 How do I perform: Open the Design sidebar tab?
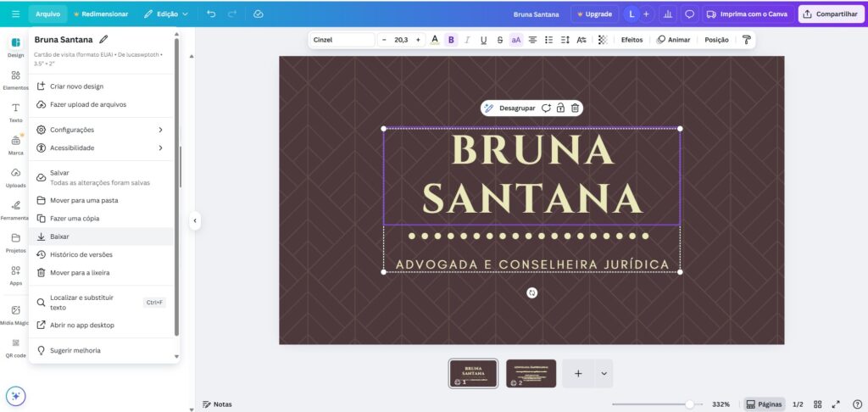(15, 47)
